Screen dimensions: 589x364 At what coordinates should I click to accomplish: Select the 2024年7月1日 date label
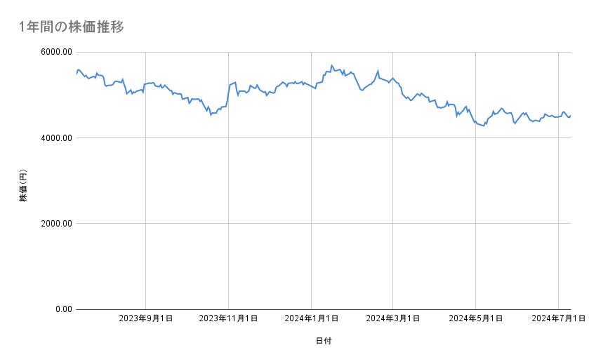pos(558,319)
